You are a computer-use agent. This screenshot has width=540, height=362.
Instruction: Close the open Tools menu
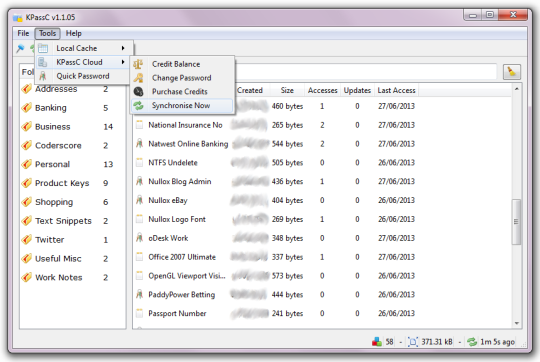coord(47,33)
